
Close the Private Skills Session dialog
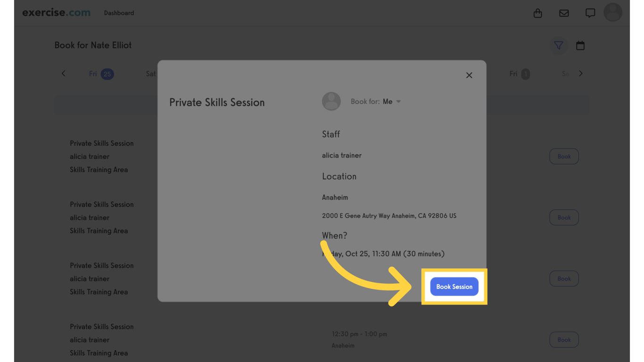[x=469, y=75]
